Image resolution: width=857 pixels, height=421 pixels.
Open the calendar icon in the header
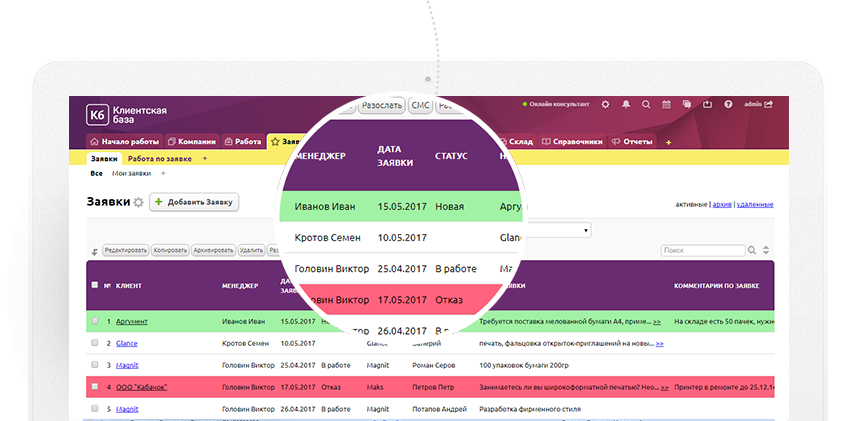point(667,104)
